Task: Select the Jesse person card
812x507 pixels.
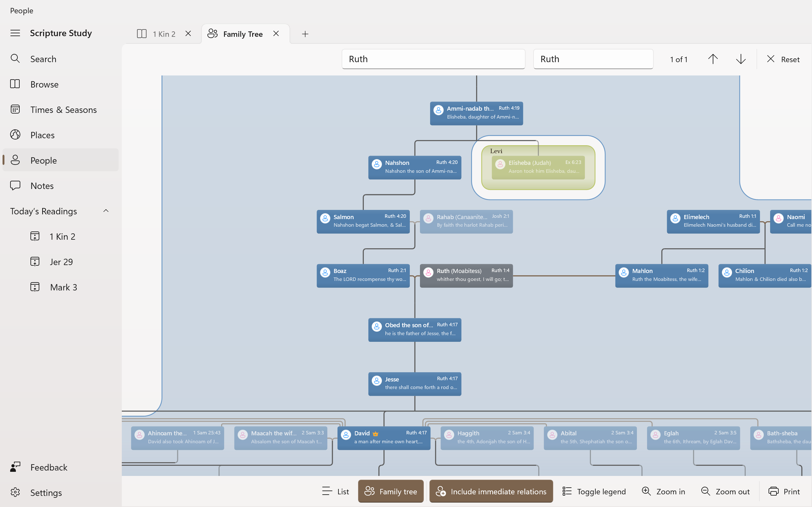Action: pos(415,384)
